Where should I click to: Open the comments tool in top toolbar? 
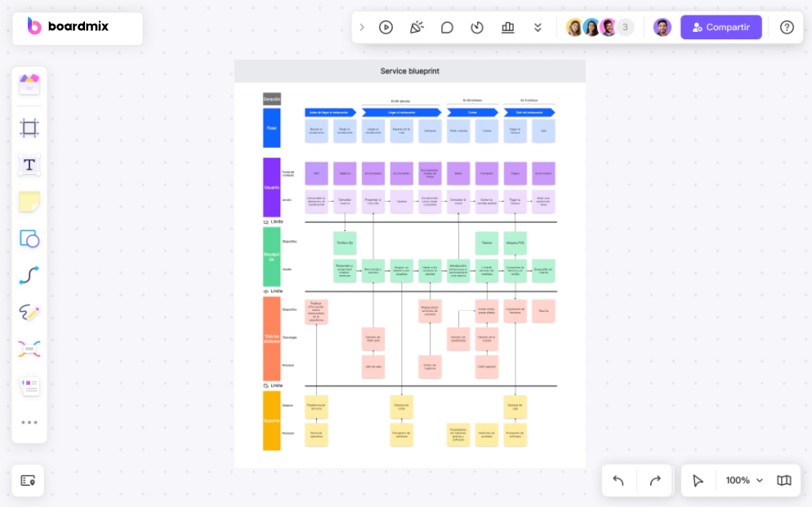[447, 28]
